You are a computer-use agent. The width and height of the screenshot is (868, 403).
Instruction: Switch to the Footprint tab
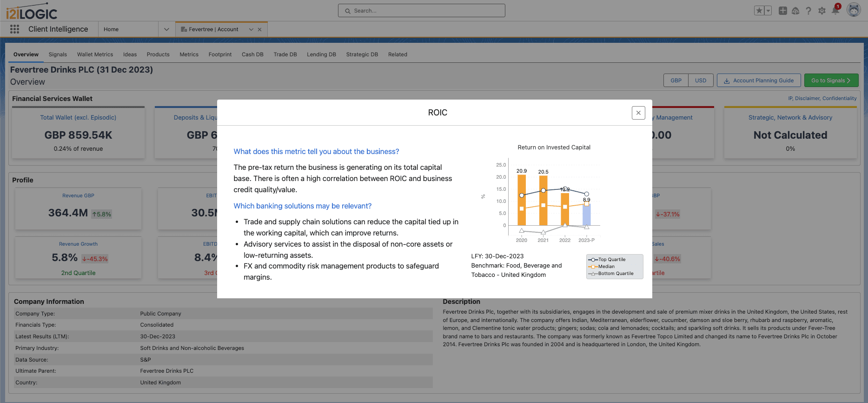220,54
